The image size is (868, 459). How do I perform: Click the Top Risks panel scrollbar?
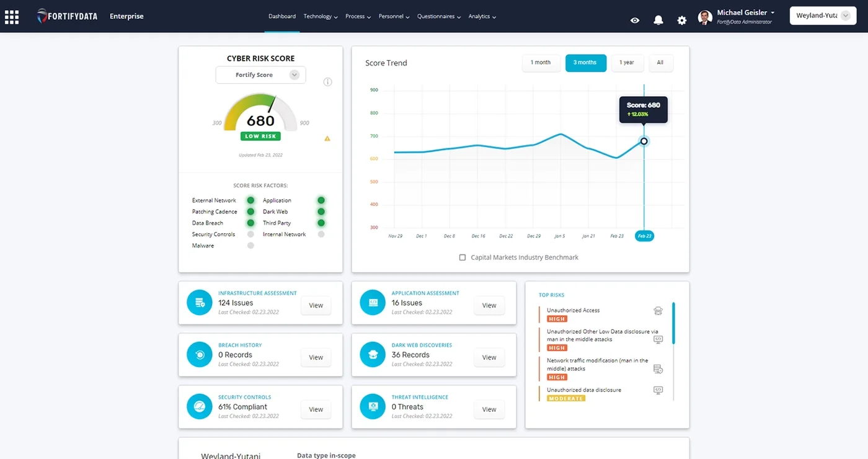[673, 323]
